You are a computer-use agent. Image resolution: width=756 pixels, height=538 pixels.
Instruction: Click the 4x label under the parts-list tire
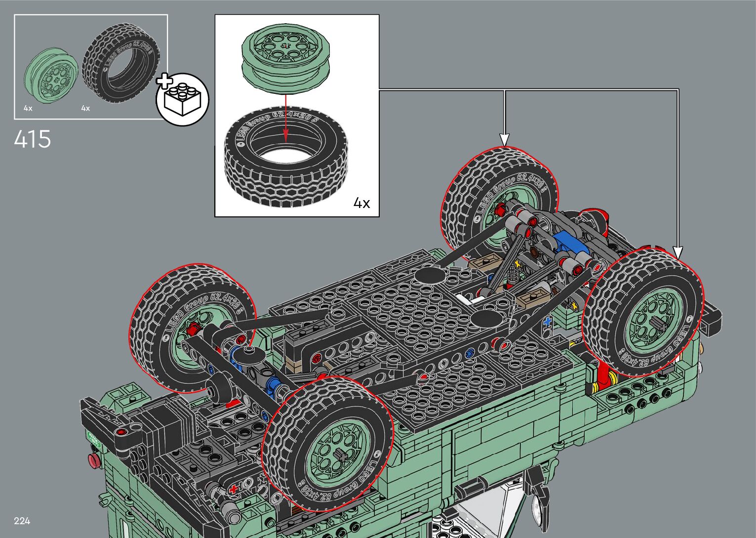85,108
